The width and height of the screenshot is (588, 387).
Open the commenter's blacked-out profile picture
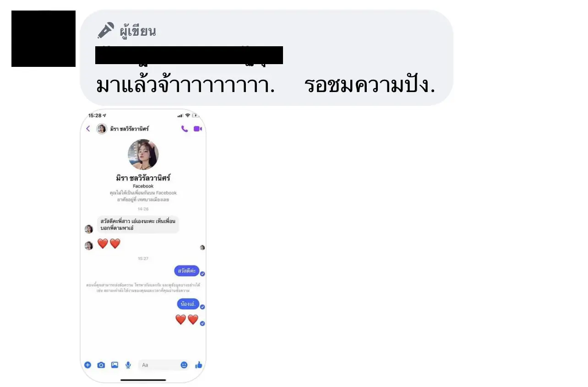pos(44,38)
